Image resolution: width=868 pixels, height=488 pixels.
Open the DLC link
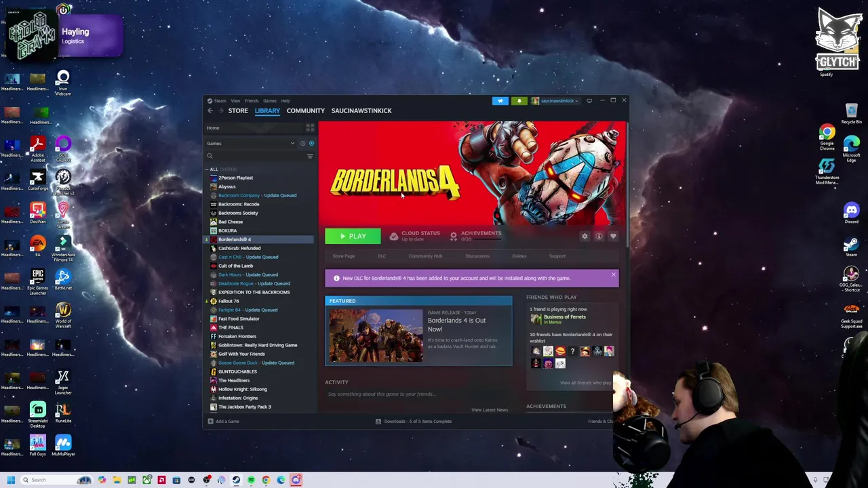click(x=382, y=256)
